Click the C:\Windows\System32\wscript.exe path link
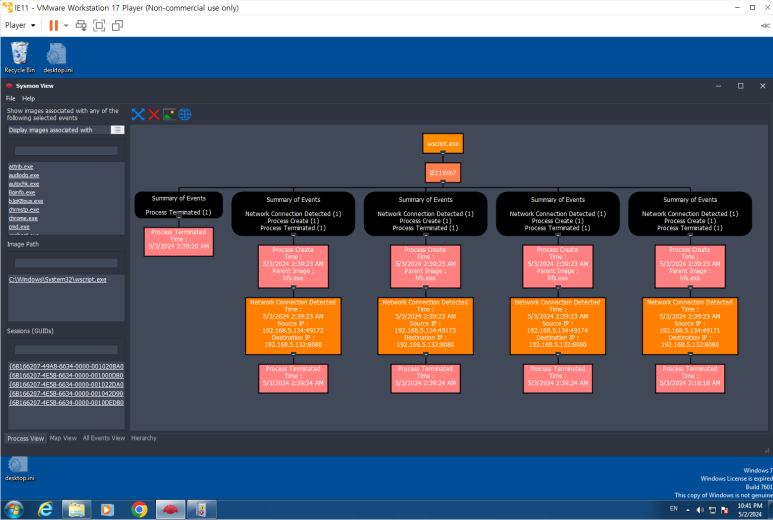Viewport: 773px width, 520px height. [58, 279]
